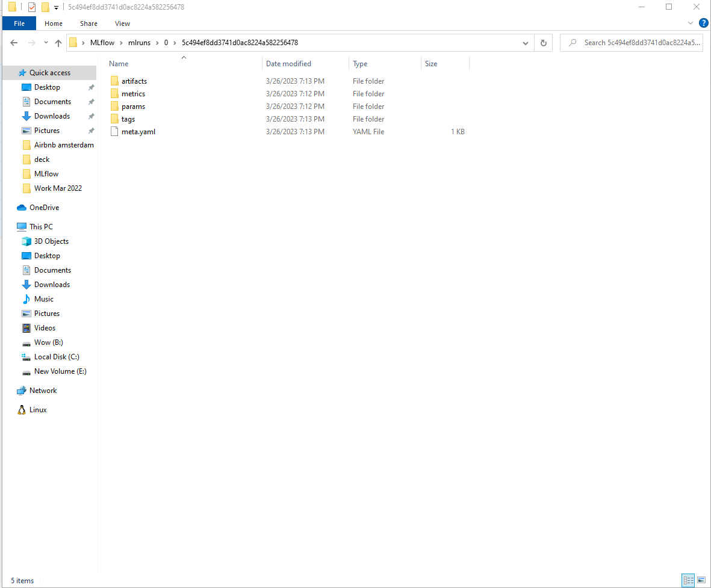Viewport: 711px width, 588px height.
Task: Open New Volume (E:) drive
Action: pos(60,371)
